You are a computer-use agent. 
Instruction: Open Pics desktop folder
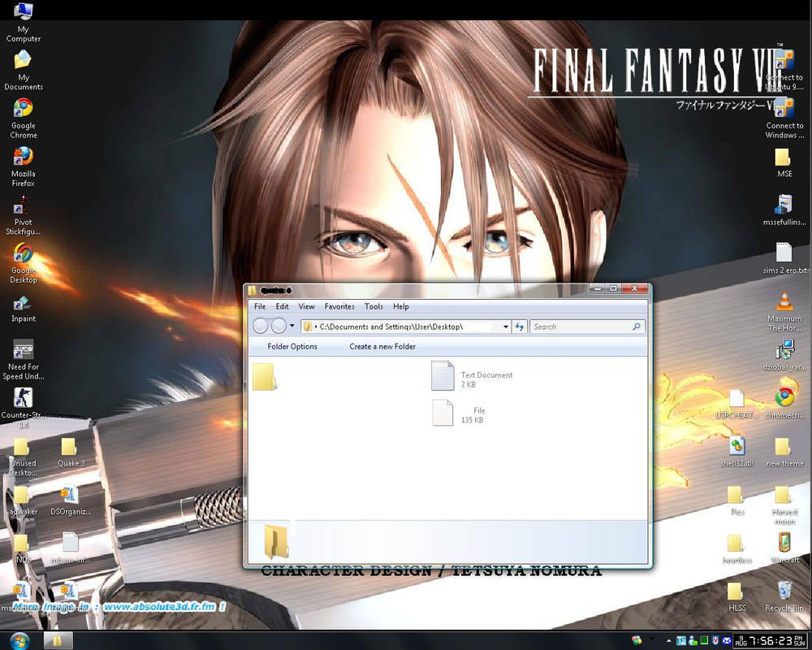pyautogui.click(x=736, y=500)
